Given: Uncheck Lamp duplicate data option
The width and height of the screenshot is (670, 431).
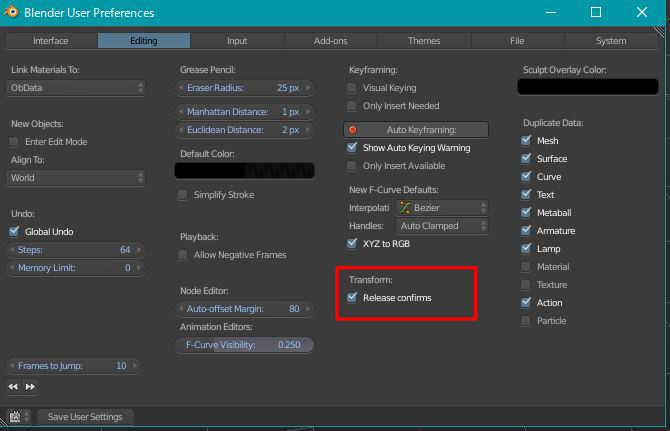Looking at the screenshot, I should (x=526, y=249).
